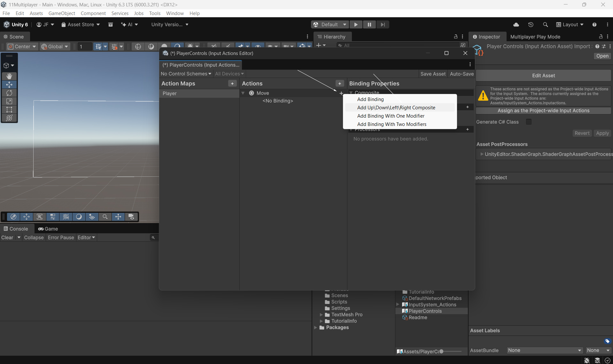Screen dimensions: 613x364
Task: Open the GameObject menu
Action: pos(62,13)
